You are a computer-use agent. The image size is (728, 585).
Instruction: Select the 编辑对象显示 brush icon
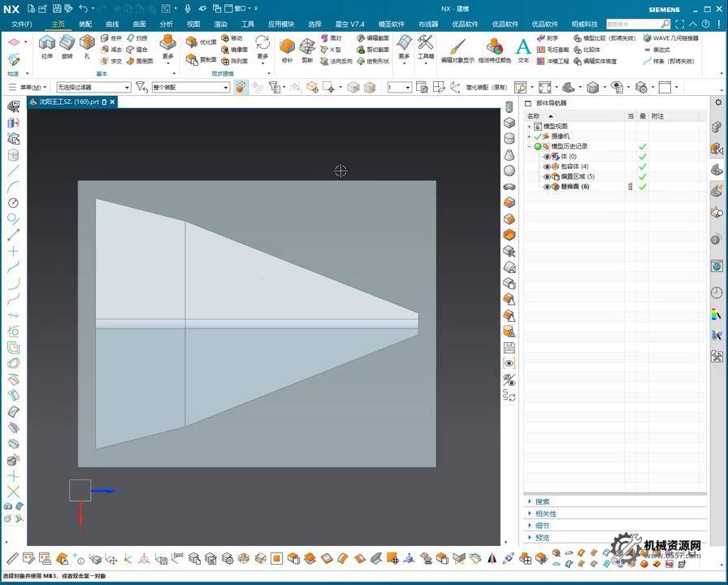click(x=457, y=47)
